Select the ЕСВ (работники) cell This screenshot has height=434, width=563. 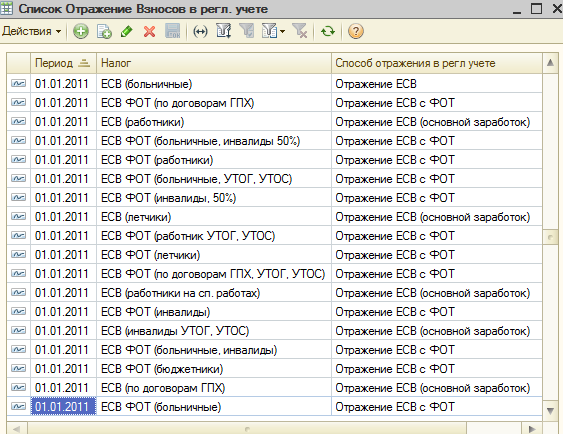point(214,122)
